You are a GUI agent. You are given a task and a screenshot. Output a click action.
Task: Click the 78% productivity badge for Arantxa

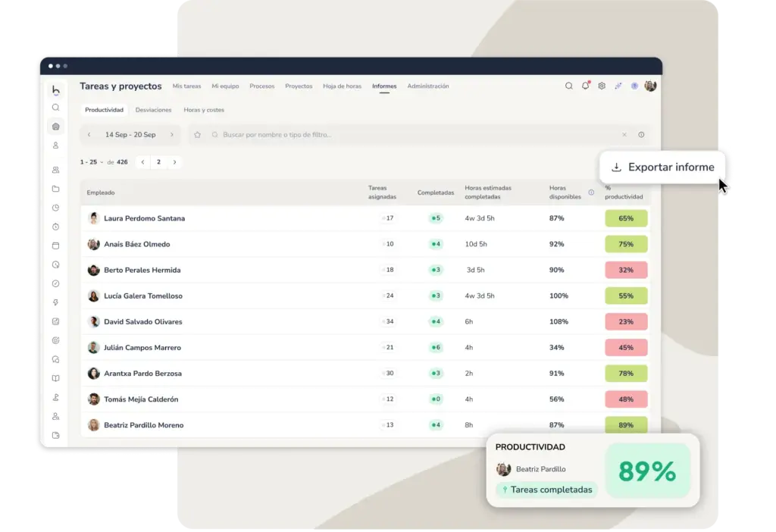coord(626,374)
